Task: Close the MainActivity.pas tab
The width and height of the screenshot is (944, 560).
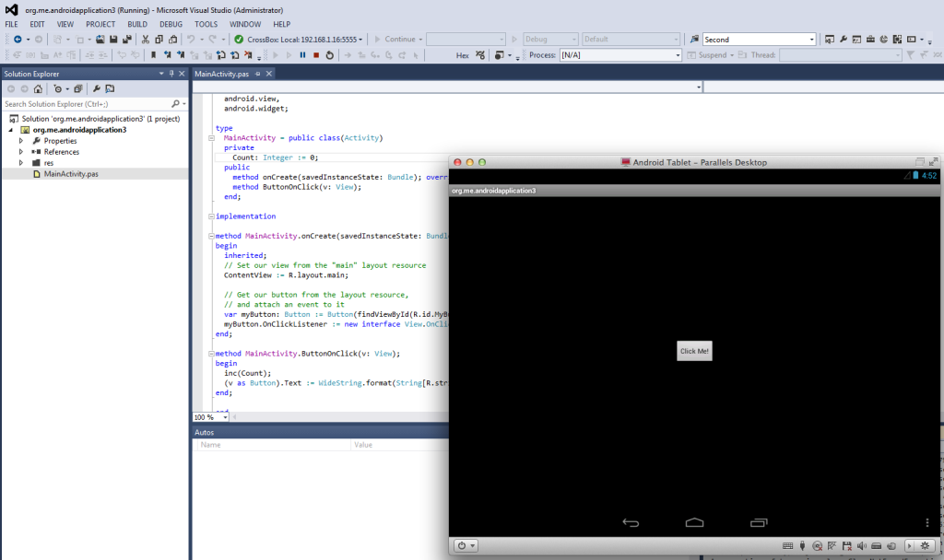Action: click(269, 74)
